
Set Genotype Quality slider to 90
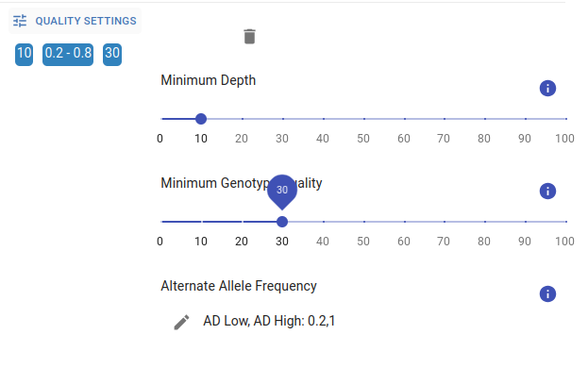526,222
